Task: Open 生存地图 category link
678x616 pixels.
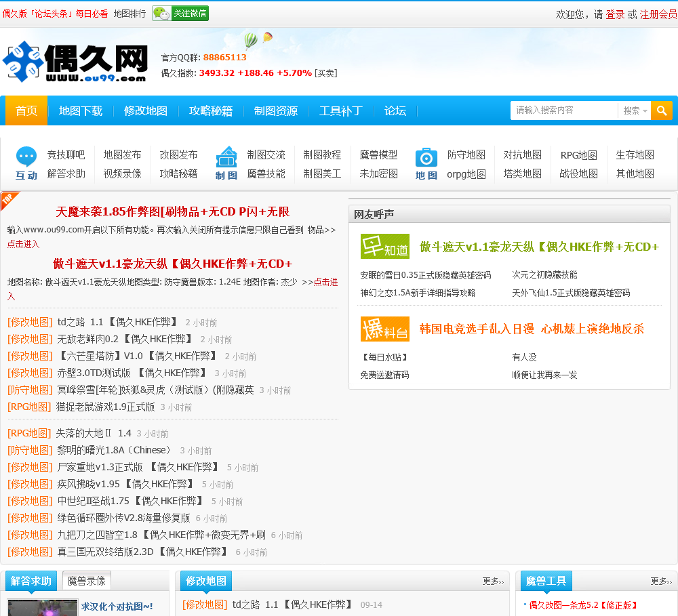Action: pyautogui.click(x=635, y=155)
